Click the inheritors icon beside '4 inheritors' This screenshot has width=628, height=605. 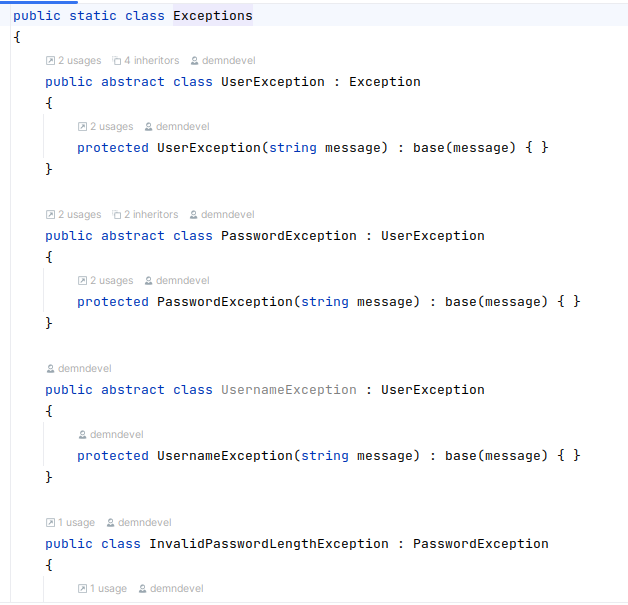117,61
